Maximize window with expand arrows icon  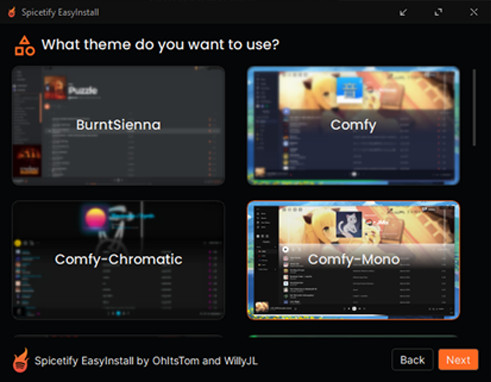[438, 13]
